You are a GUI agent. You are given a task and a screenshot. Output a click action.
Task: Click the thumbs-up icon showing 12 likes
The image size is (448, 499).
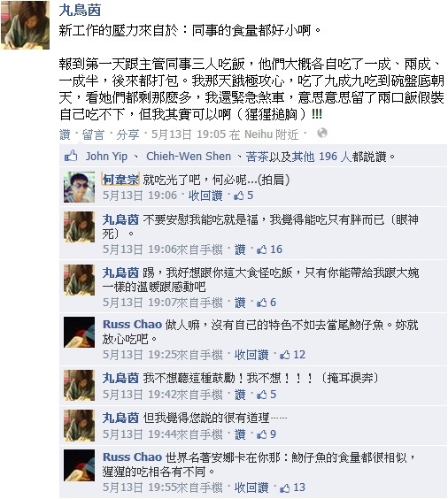point(285,355)
